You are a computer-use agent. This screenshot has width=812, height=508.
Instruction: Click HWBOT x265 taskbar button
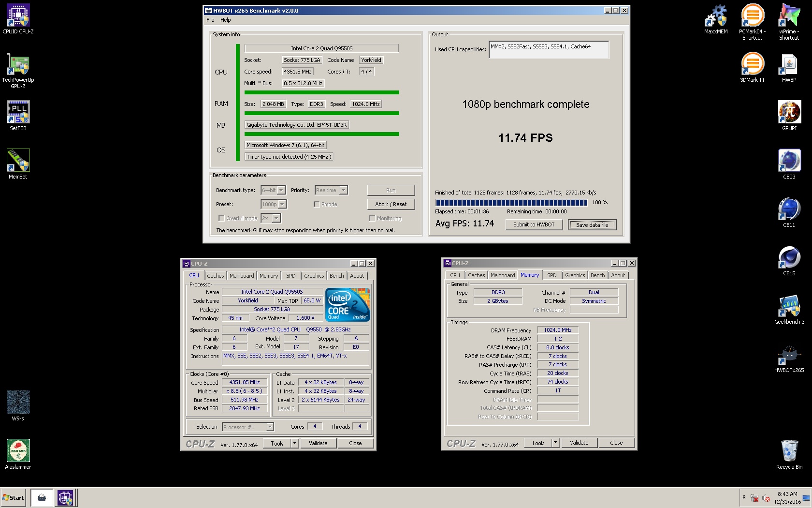point(42,497)
